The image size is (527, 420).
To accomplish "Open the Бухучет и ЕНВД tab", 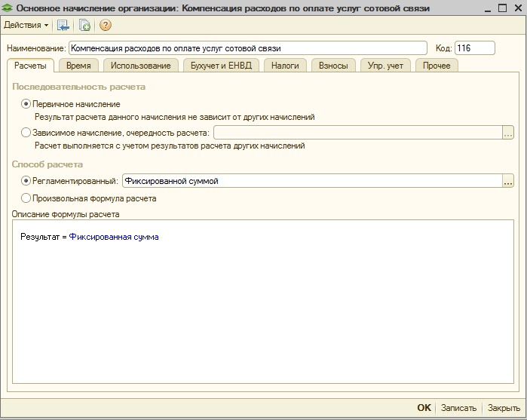I will point(221,66).
